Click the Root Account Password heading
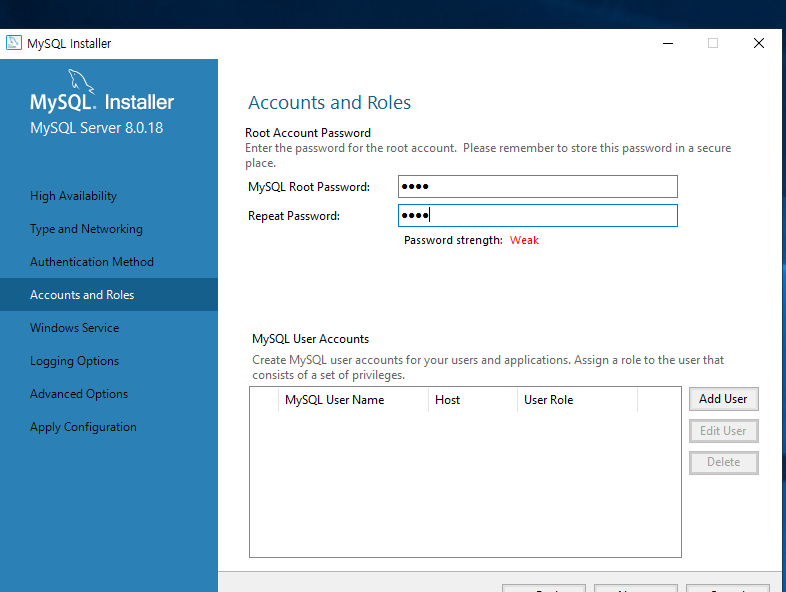Viewport: 786px width, 592px height. [x=308, y=133]
